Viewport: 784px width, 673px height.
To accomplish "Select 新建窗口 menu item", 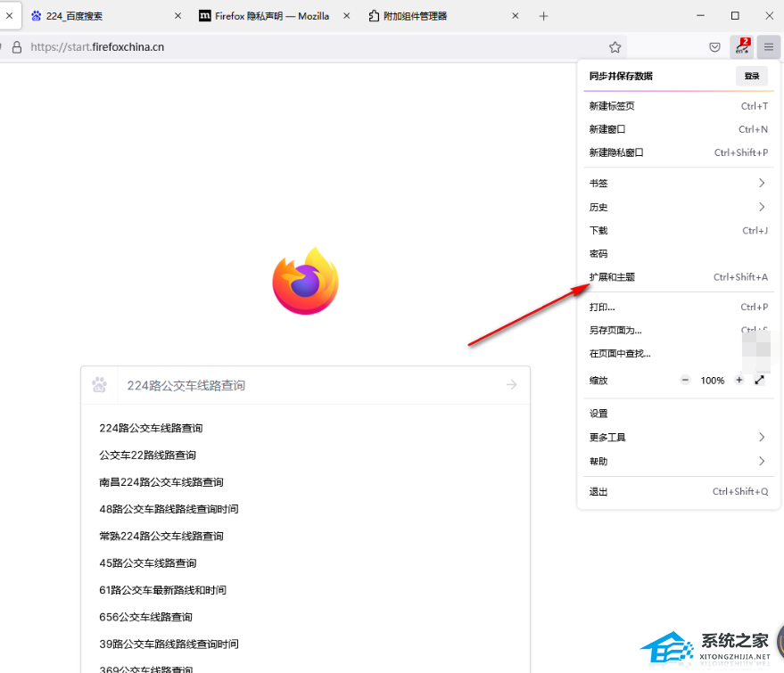I will tap(679, 129).
